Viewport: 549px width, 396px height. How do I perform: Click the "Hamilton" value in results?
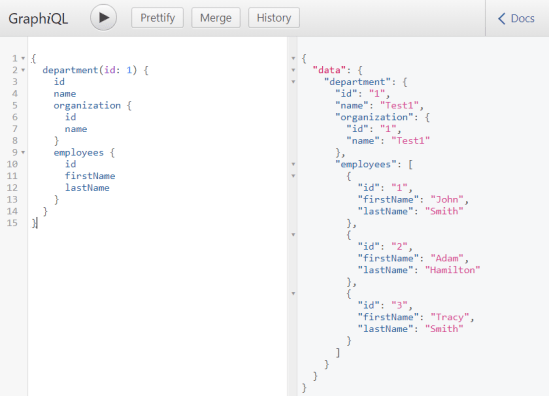[x=452, y=270]
